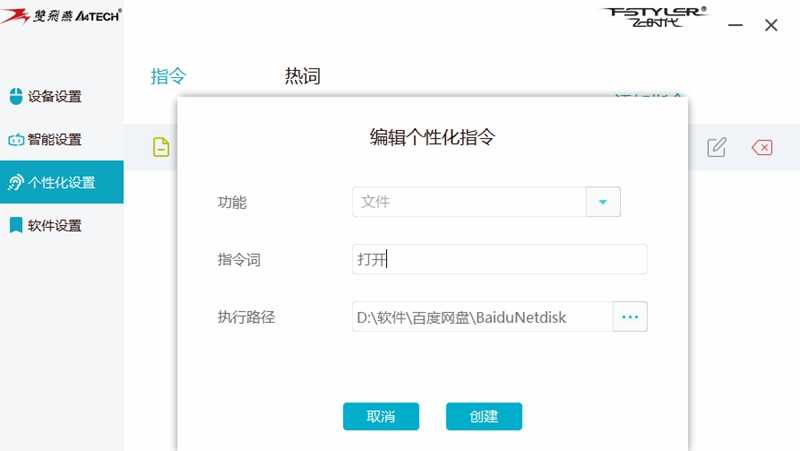Expand the 功能 dropdown arrow
Viewport: 800px width, 451px height.
603,202
